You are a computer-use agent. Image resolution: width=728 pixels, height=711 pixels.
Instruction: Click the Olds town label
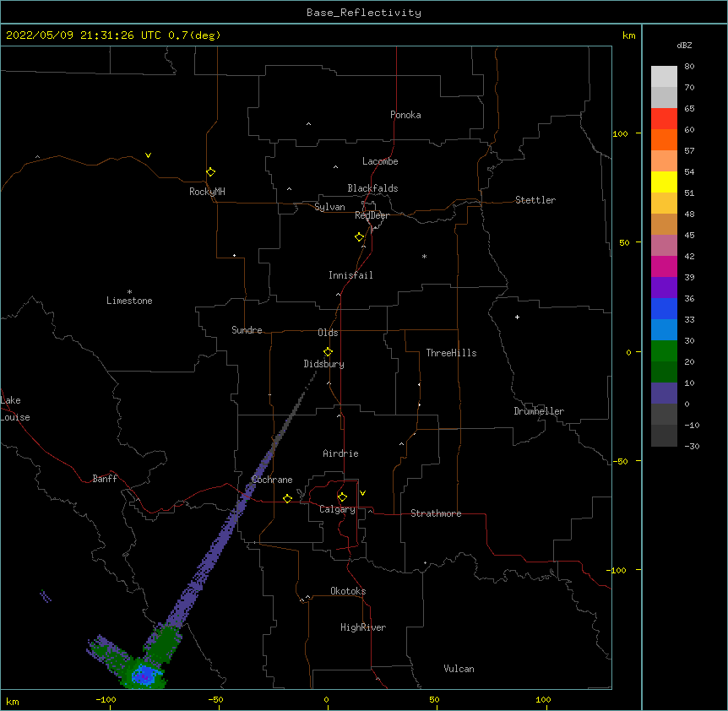pos(328,333)
